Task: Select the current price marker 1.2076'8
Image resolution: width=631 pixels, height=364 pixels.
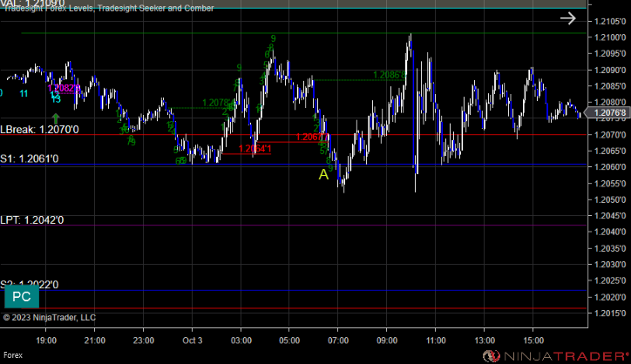Action: [x=609, y=112]
